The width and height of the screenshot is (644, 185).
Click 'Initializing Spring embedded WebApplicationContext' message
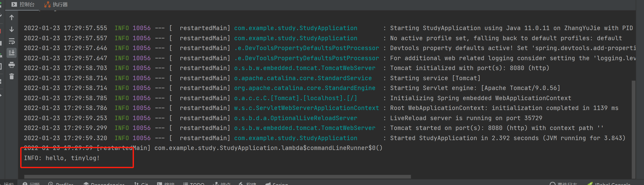481,98
